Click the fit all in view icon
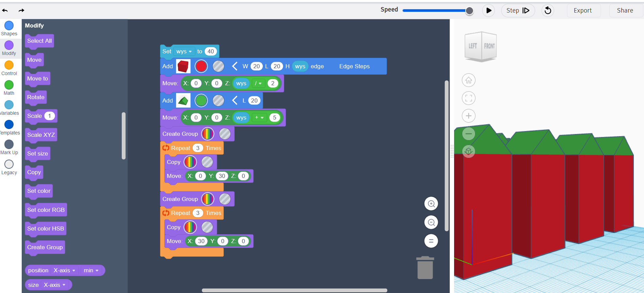Screen dimensions: 644x293 click(469, 98)
